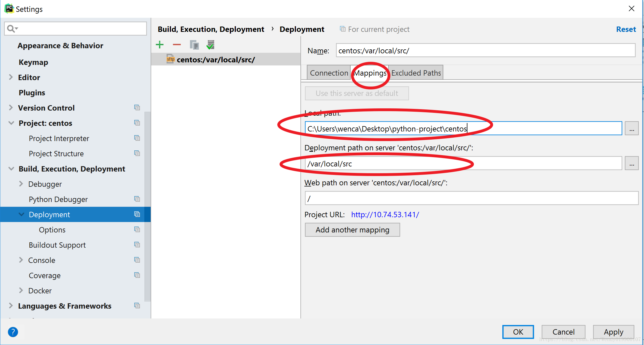Click the blue help question mark icon
The width and height of the screenshot is (644, 345).
coord(13,332)
